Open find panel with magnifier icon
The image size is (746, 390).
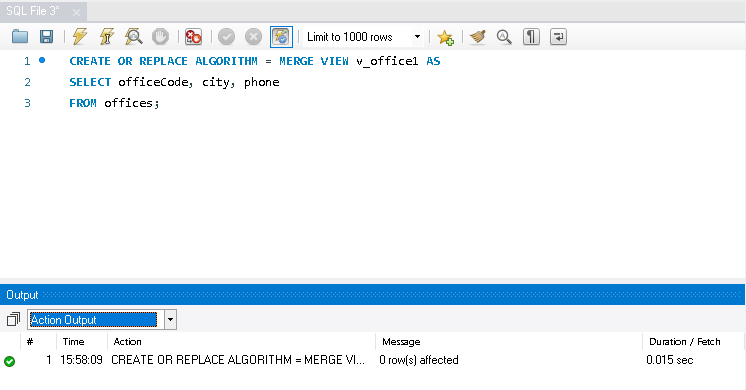[504, 37]
